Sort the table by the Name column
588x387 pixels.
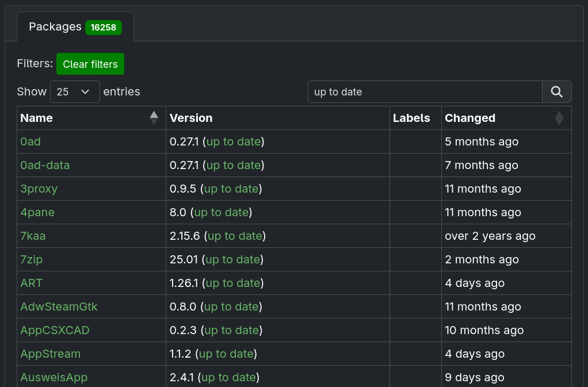tap(154, 118)
